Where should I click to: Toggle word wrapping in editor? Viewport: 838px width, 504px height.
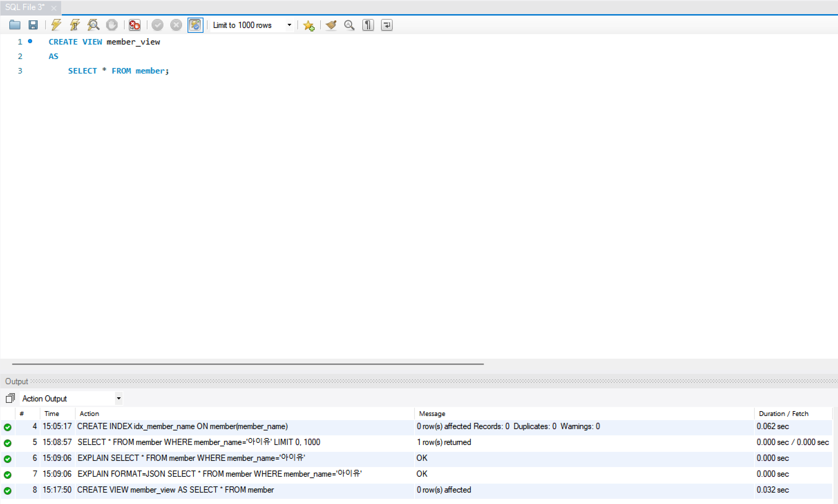(387, 25)
